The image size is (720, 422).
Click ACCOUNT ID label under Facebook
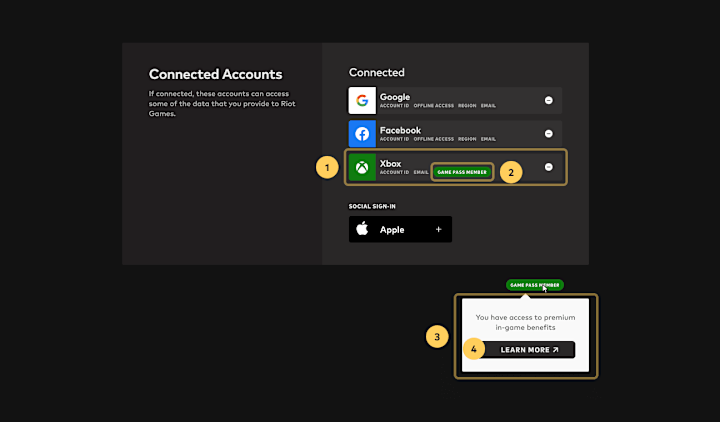[x=394, y=139]
